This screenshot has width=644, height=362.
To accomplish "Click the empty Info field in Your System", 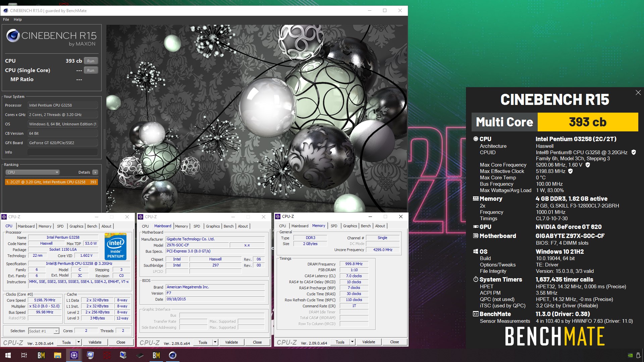I will tap(63, 152).
